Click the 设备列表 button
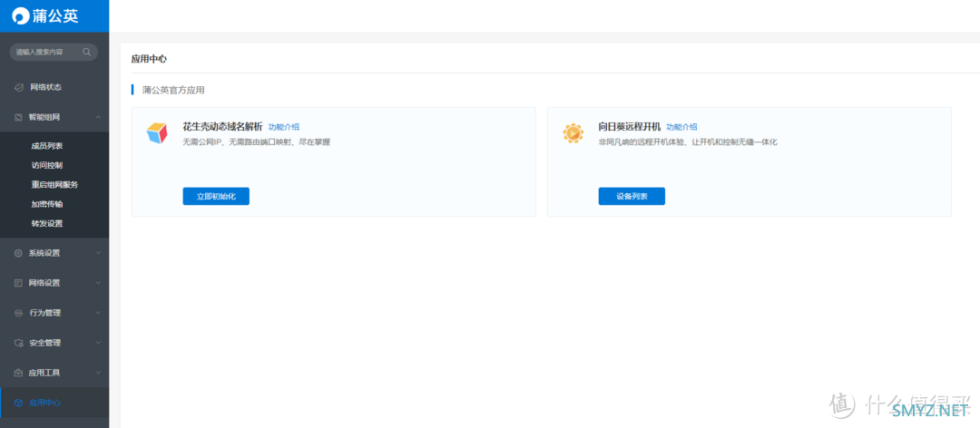This screenshot has height=428, width=980. coord(632,196)
